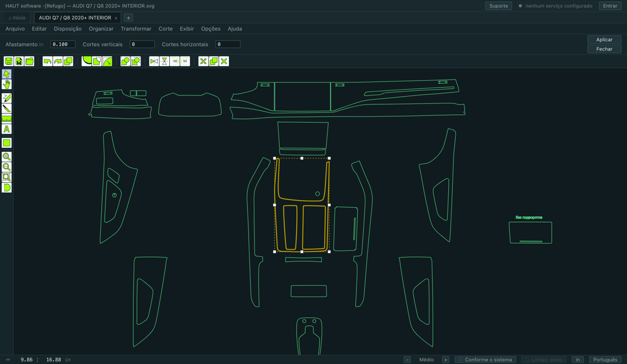
Task: Pick the ruler measure tool
Action: click(7, 119)
